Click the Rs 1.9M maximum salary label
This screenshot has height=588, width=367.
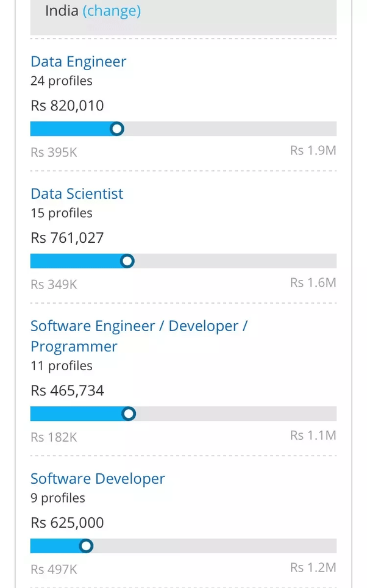point(313,151)
